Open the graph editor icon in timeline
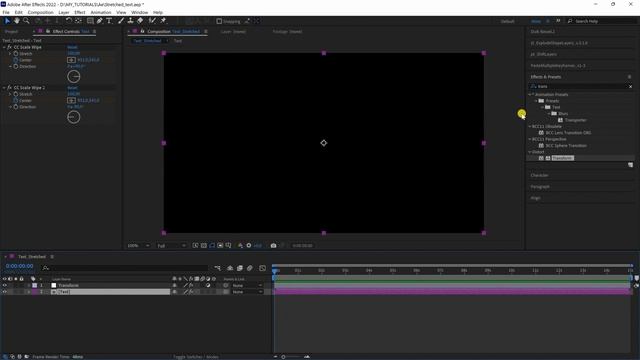640x360 pixels. (x=262, y=268)
